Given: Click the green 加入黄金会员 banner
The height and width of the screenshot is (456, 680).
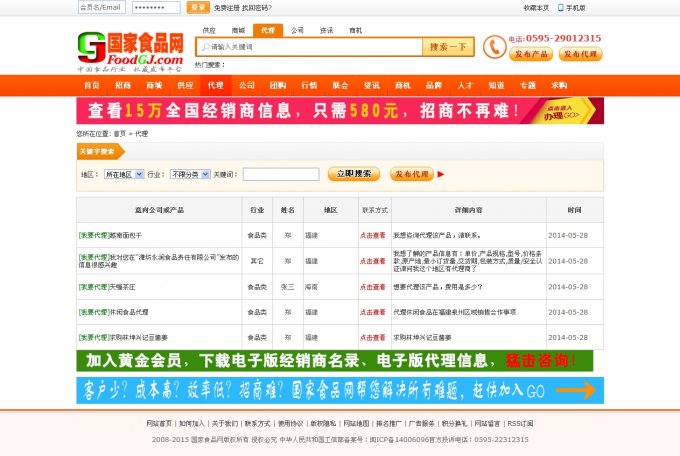Looking at the screenshot, I should pyautogui.click(x=335, y=361).
